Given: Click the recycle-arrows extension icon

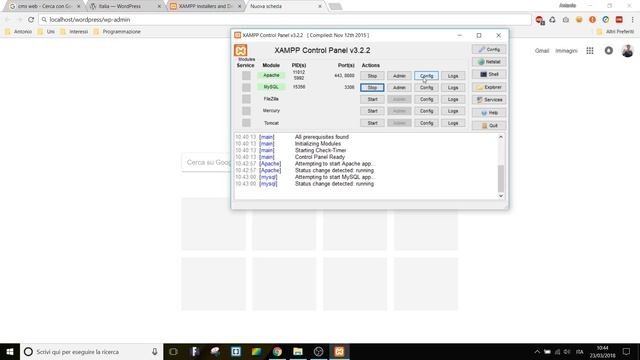Looking at the screenshot, I should pyautogui.click(x=552, y=20).
